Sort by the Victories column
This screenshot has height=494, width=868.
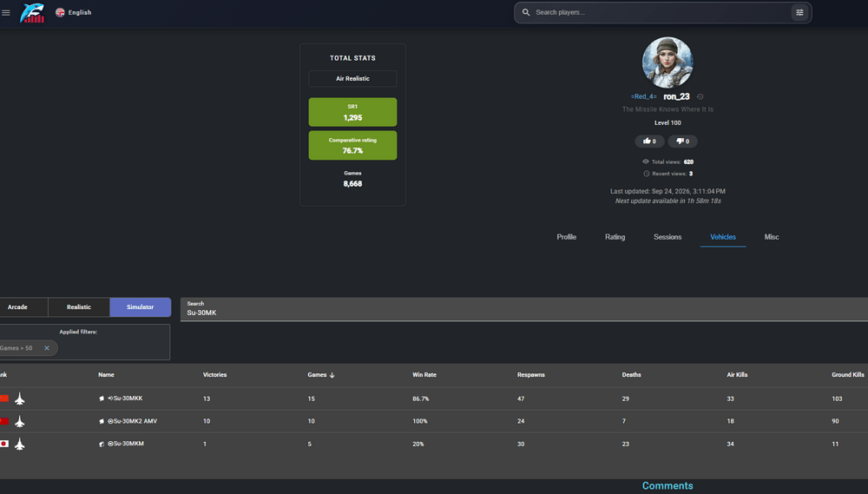[214, 375]
